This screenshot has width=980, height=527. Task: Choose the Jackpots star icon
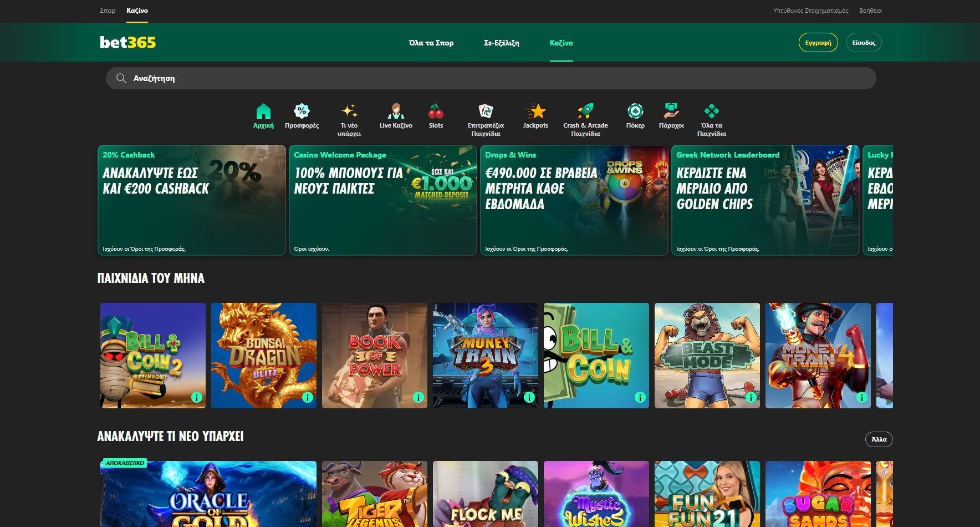(x=535, y=112)
